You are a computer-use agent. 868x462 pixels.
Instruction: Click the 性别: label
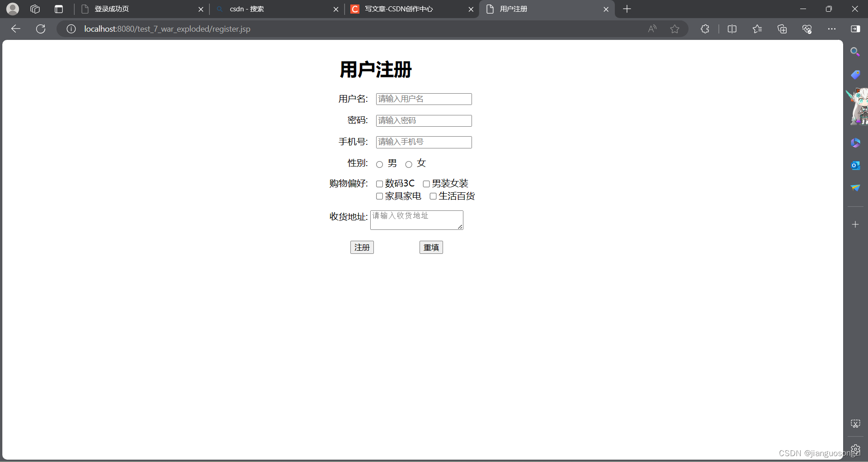pyautogui.click(x=358, y=163)
